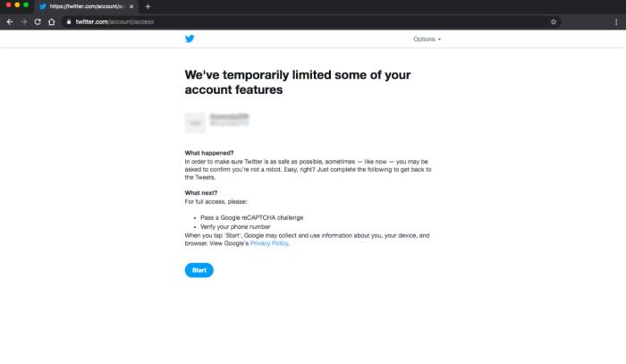Click the Twitter bird logo in header

pos(190,38)
